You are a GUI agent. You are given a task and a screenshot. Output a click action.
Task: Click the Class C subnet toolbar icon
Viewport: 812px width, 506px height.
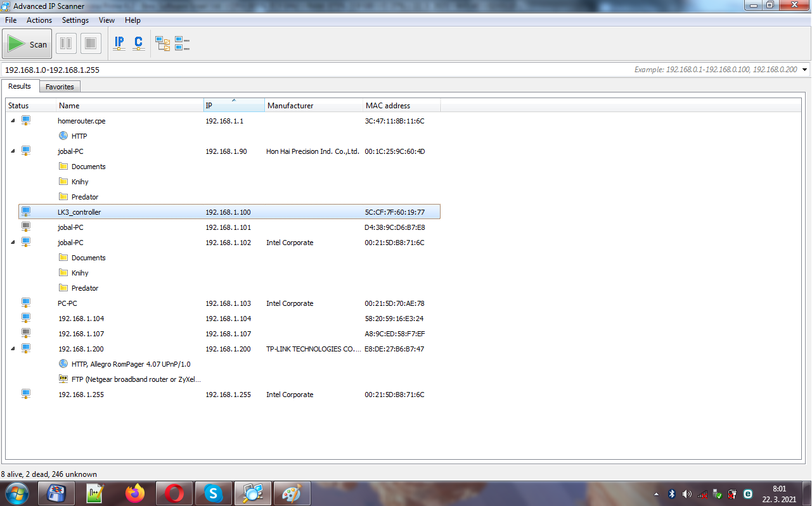point(138,44)
